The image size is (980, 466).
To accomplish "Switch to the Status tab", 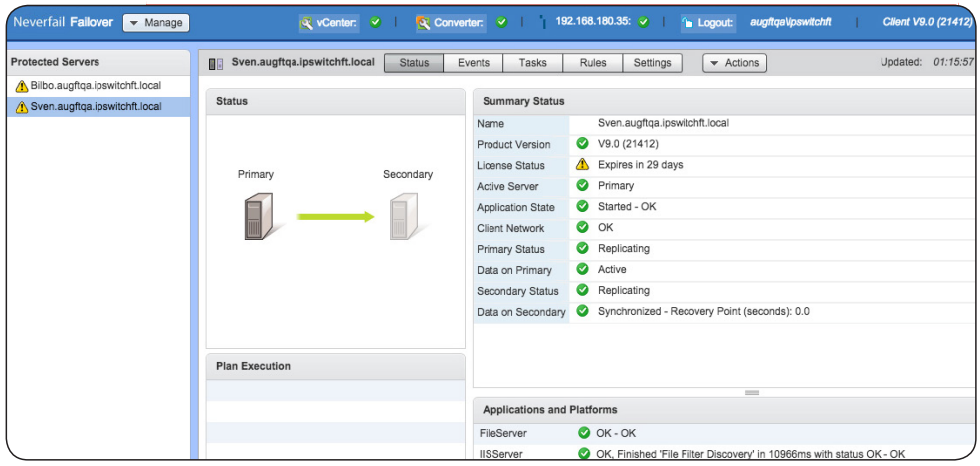I will click(x=413, y=63).
